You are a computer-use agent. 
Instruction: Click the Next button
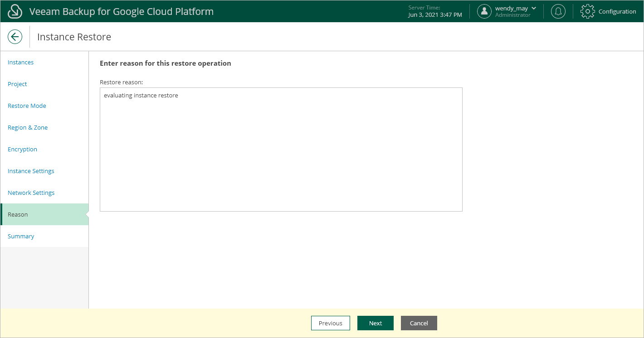coord(376,323)
